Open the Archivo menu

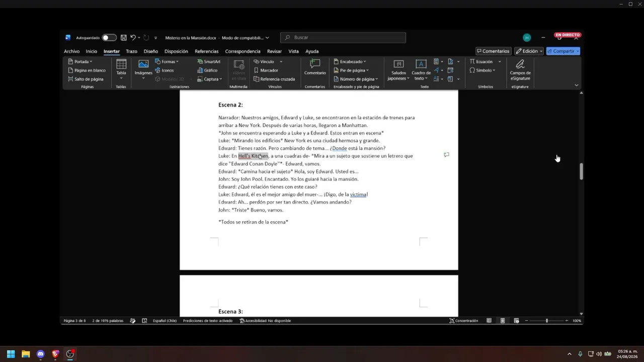coord(71,51)
